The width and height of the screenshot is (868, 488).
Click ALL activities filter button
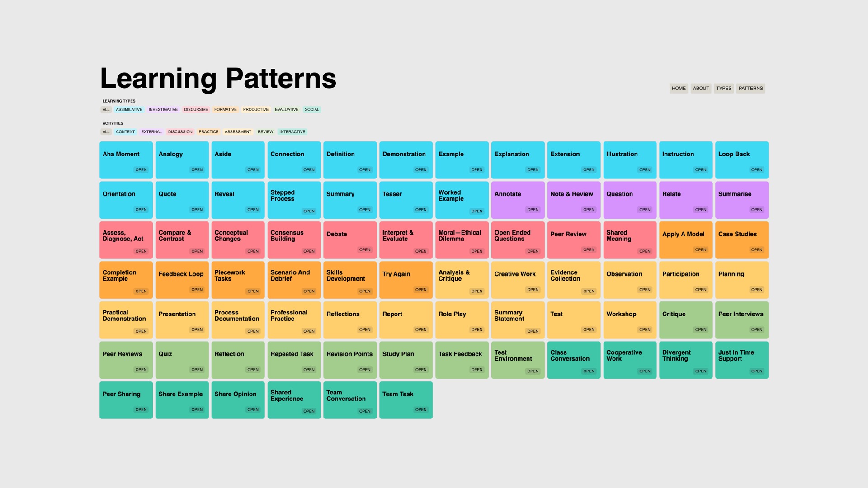tap(105, 131)
